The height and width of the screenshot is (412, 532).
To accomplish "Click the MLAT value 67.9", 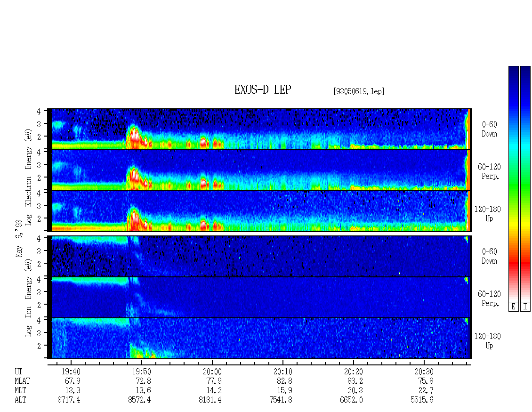I will click(x=73, y=381).
